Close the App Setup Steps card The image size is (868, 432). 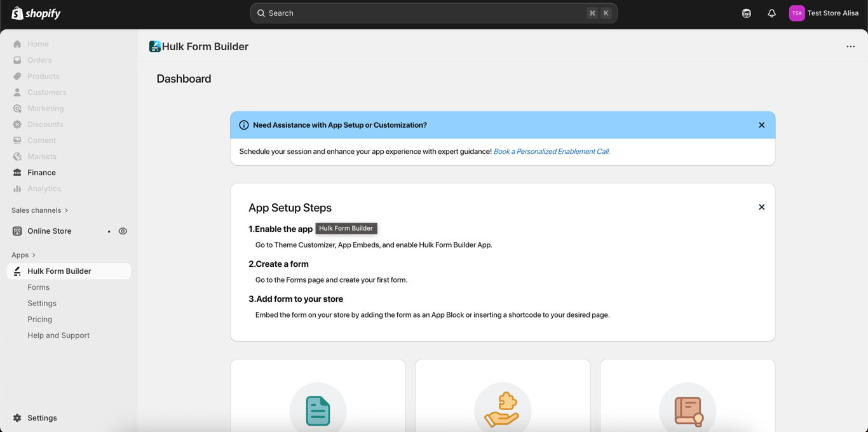pos(761,207)
